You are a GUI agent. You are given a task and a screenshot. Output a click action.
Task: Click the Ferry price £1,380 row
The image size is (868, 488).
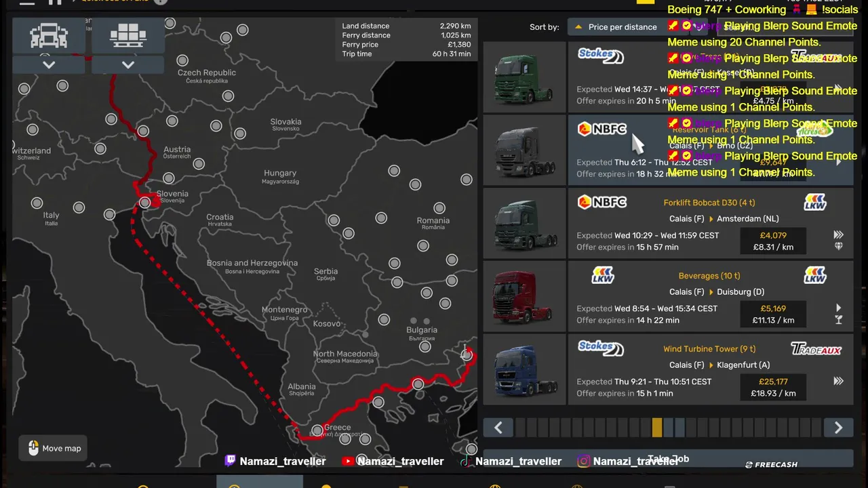click(406, 45)
